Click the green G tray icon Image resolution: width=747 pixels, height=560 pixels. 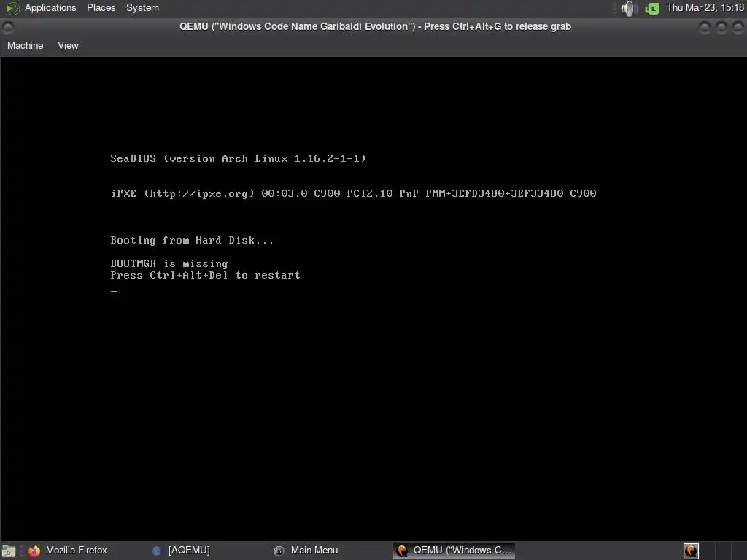pyautogui.click(x=651, y=8)
